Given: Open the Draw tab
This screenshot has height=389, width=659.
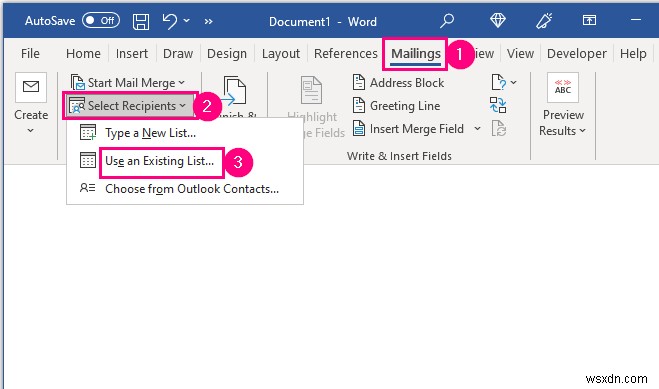Looking at the screenshot, I should coord(178,53).
